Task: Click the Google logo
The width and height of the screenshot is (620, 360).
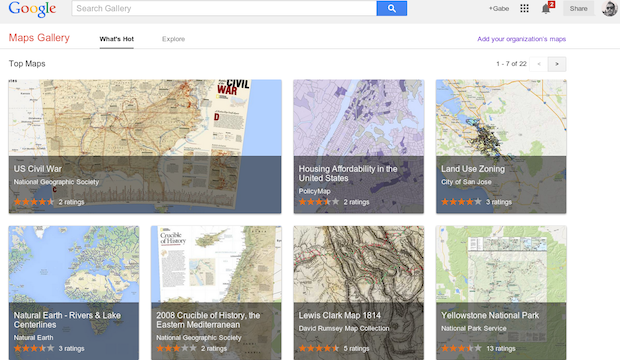Action: coord(32,9)
